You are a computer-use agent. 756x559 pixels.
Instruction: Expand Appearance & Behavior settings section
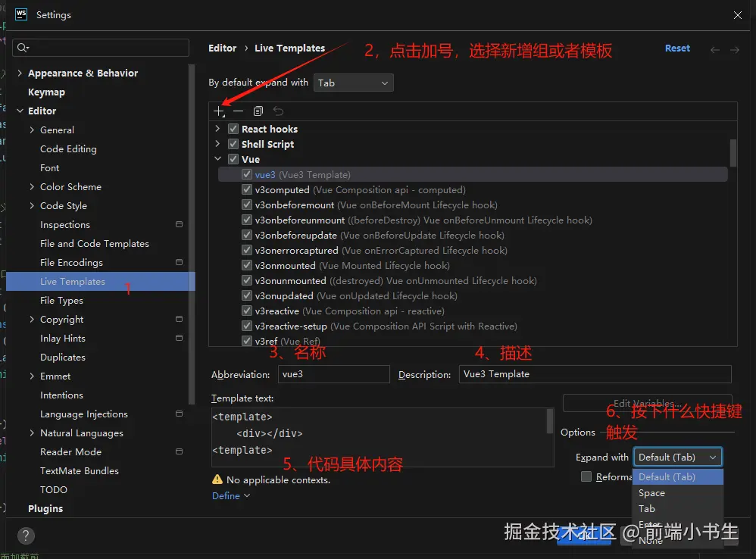pyautogui.click(x=20, y=73)
